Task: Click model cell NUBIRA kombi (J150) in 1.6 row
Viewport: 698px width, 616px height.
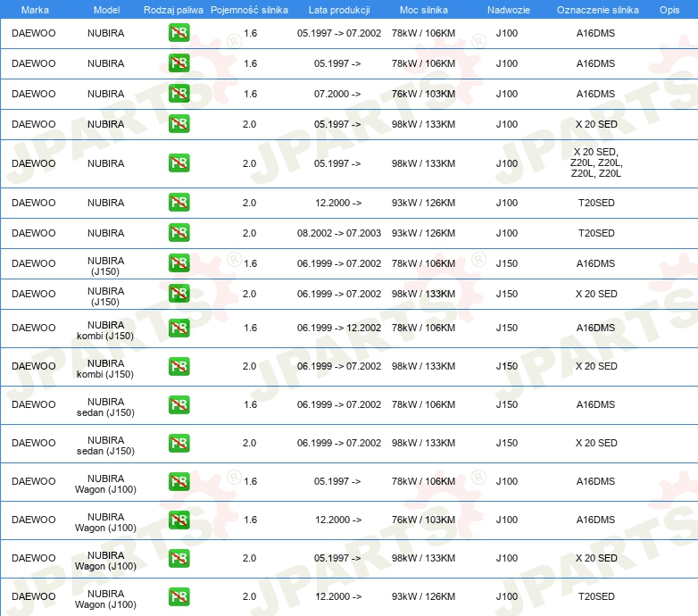Action: point(105,330)
